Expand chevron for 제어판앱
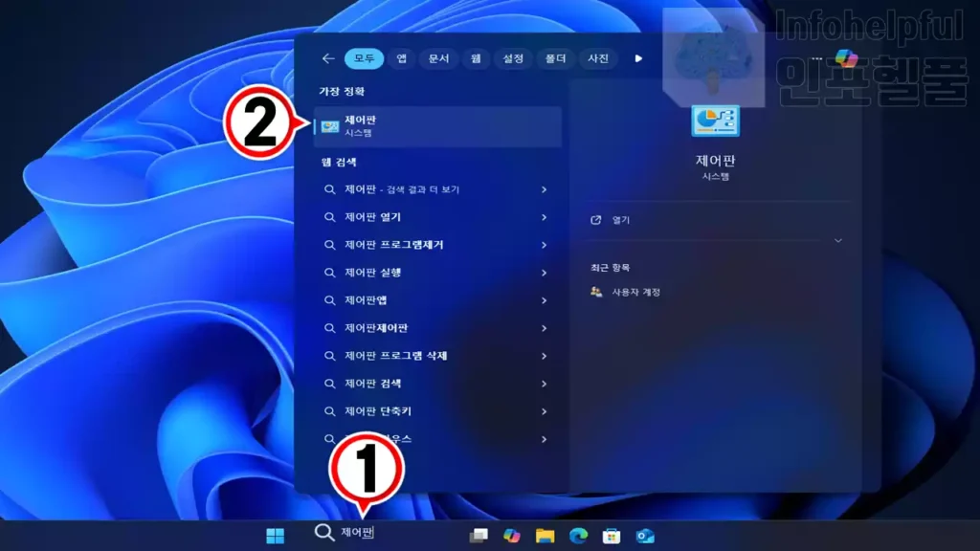The image size is (980, 551). tap(544, 300)
